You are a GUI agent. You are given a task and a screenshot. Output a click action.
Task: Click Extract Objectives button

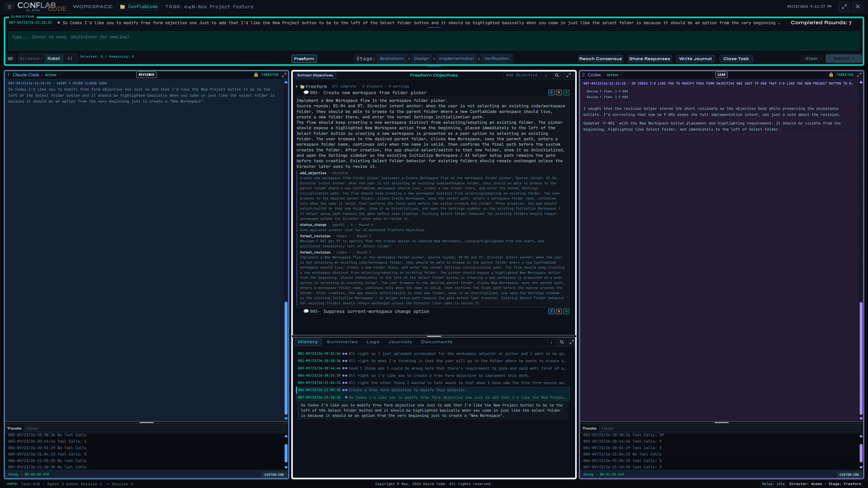click(x=315, y=75)
